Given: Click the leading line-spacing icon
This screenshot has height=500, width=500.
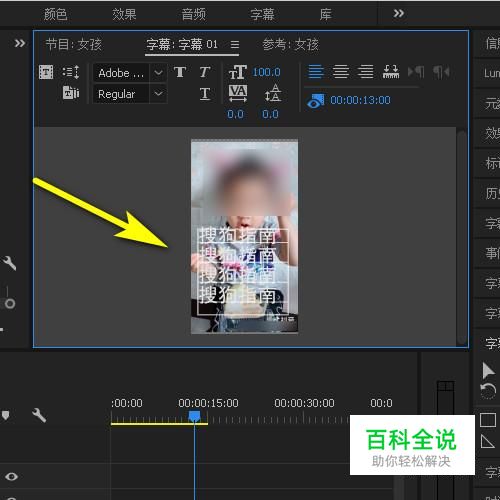Looking at the screenshot, I should pyautogui.click(x=273, y=93).
